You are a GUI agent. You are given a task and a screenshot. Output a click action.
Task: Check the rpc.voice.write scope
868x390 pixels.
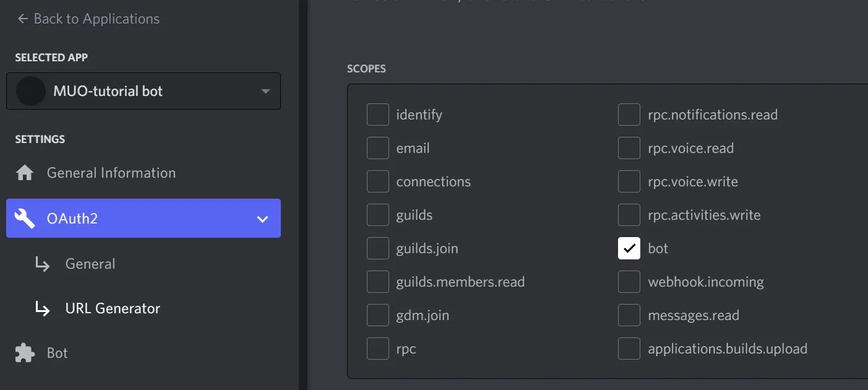click(x=629, y=181)
